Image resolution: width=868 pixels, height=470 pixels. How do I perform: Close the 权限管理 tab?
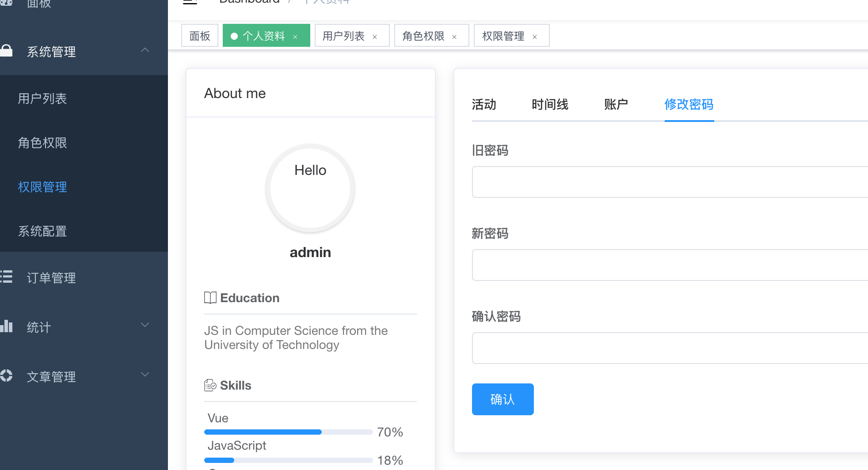[535, 37]
